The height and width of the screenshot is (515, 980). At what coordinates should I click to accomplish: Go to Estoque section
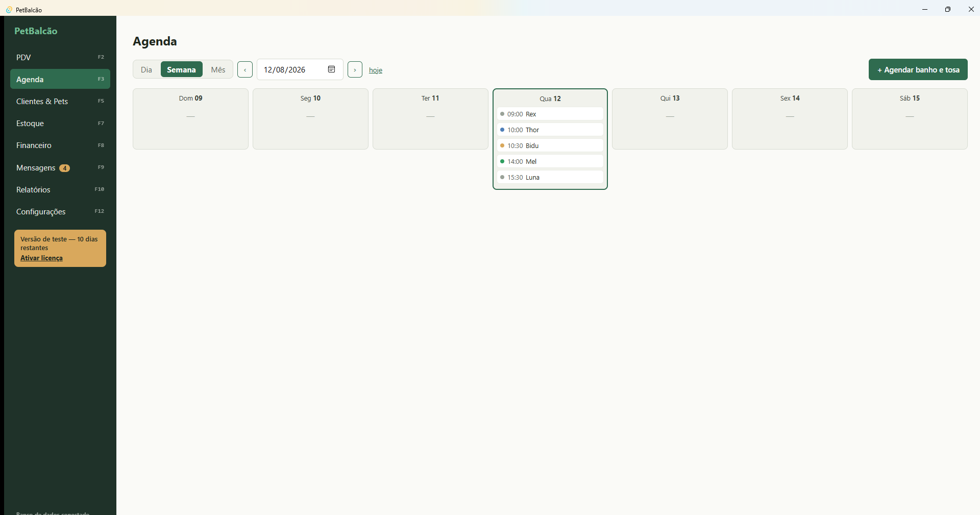click(x=60, y=123)
